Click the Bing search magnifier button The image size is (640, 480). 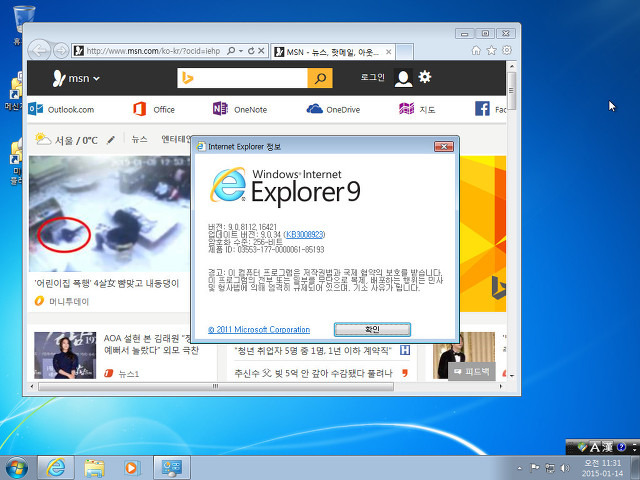tap(320, 78)
